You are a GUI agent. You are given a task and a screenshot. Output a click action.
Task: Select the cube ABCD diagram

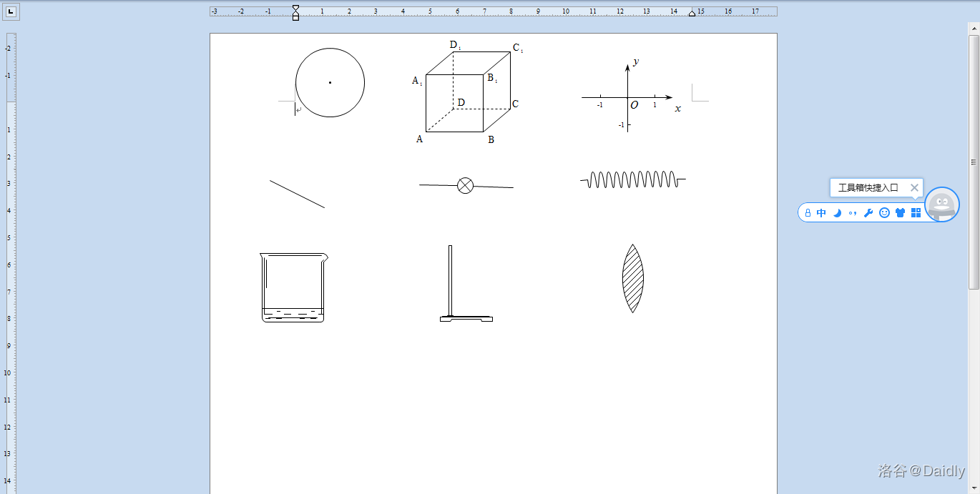click(x=468, y=92)
